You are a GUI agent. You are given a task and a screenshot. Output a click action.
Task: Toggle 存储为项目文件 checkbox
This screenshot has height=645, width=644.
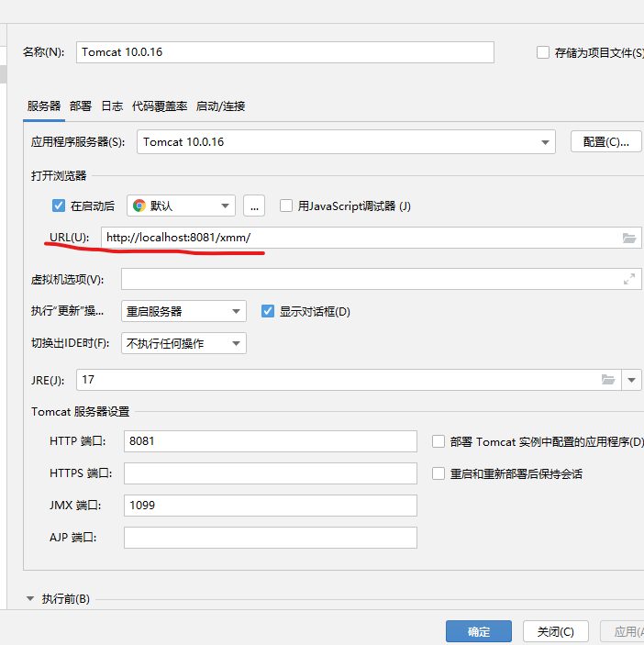(543, 52)
